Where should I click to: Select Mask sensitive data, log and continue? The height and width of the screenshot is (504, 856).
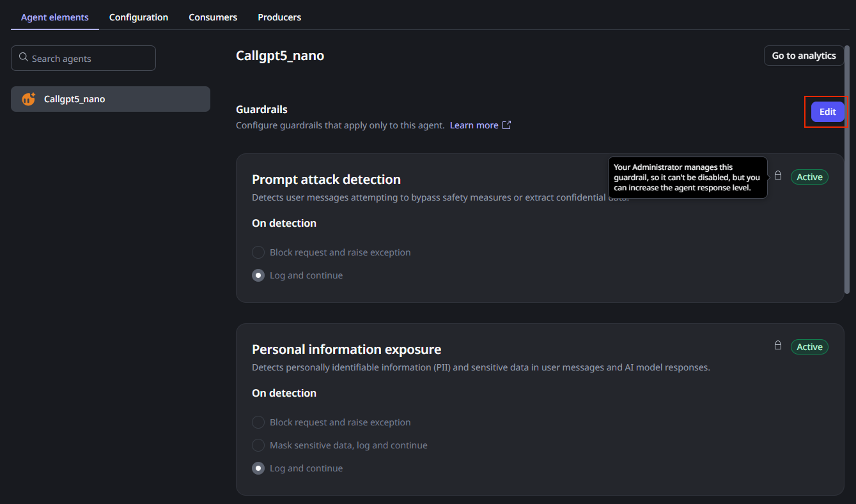[x=258, y=445]
